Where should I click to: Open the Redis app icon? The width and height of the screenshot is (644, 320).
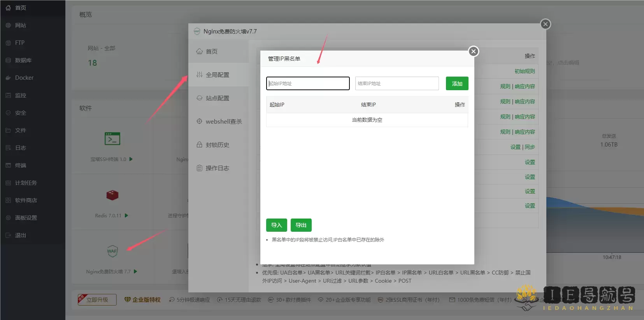coord(112,195)
